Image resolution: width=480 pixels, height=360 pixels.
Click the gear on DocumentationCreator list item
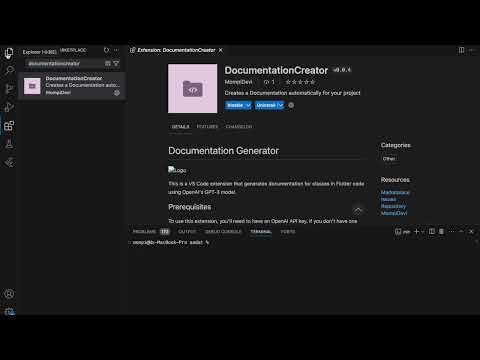pyautogui.click(x=117, y=93)
